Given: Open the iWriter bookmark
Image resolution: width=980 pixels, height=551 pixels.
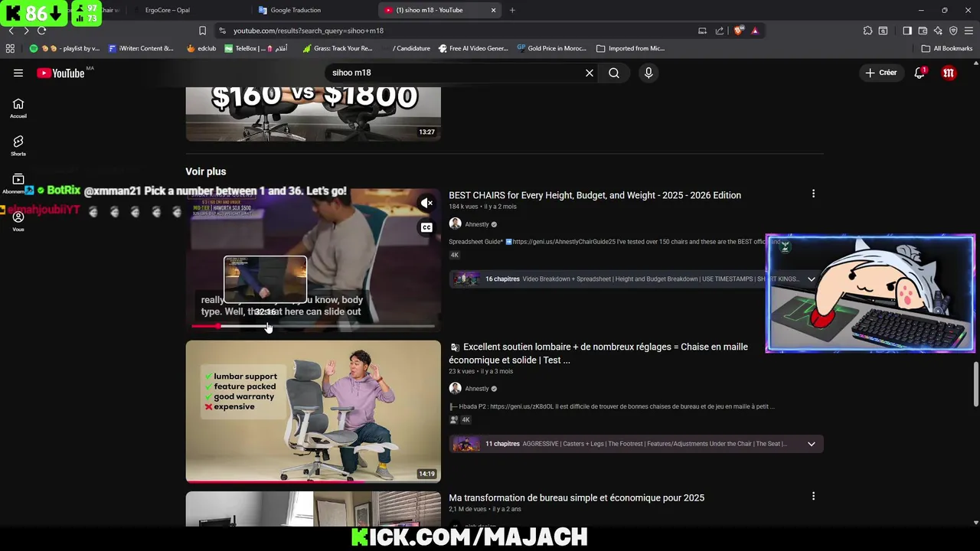Looking at the screenshot, I should pos(141,48).
